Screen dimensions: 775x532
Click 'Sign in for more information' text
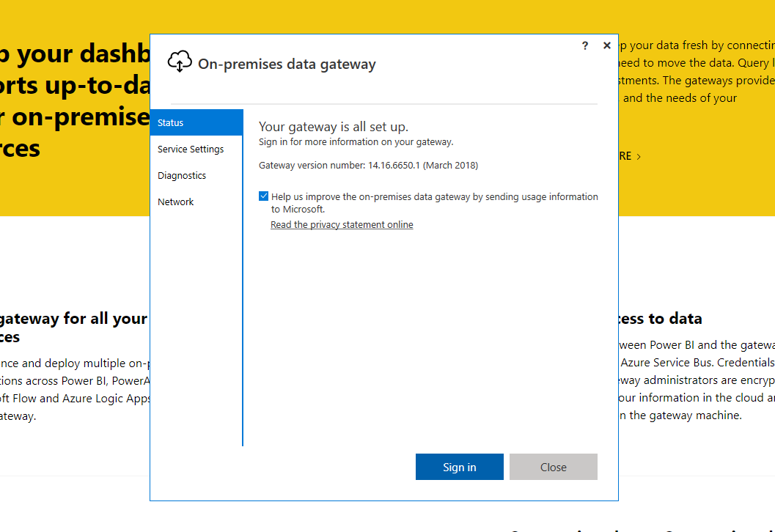pyautogui.click(x=356, y=142)
